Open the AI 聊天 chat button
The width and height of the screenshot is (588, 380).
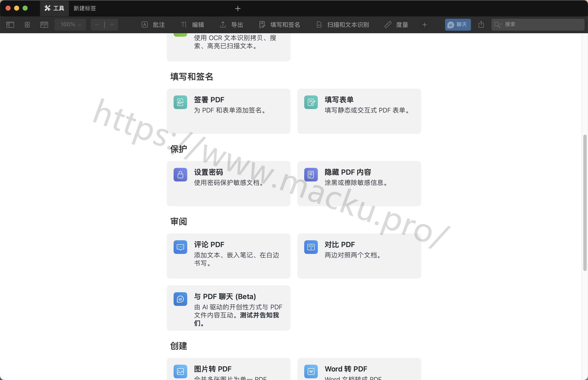[458, 25]
